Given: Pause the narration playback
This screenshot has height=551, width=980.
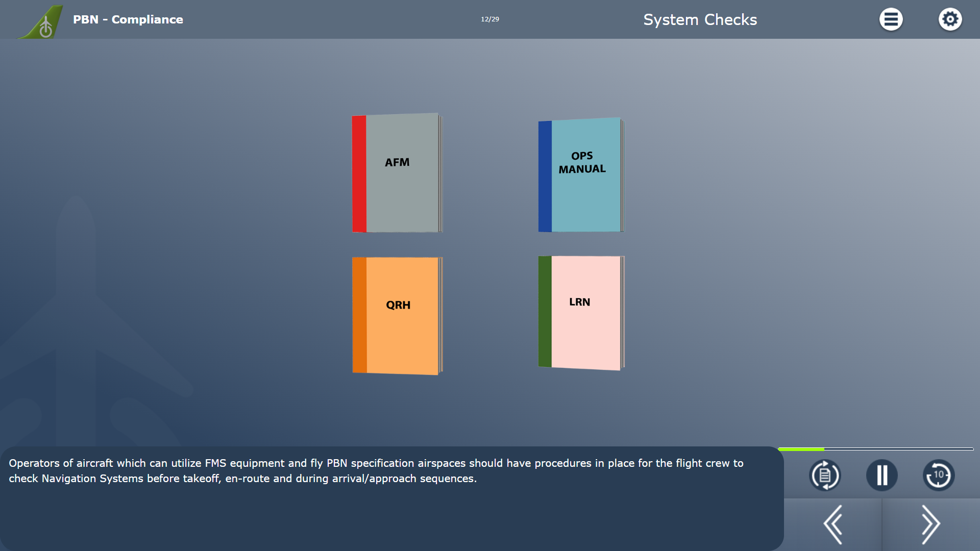Looking at the screenshot, I should point(882,475).
